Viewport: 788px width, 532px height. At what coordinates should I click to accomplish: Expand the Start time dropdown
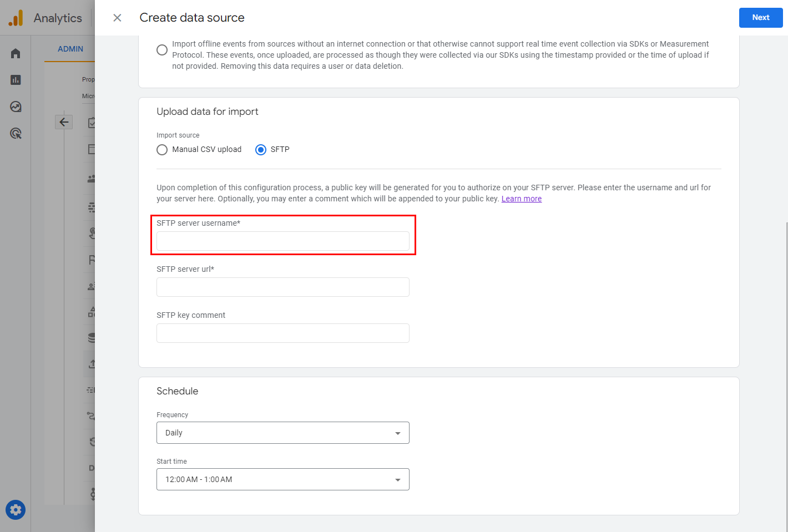point(282,479)
